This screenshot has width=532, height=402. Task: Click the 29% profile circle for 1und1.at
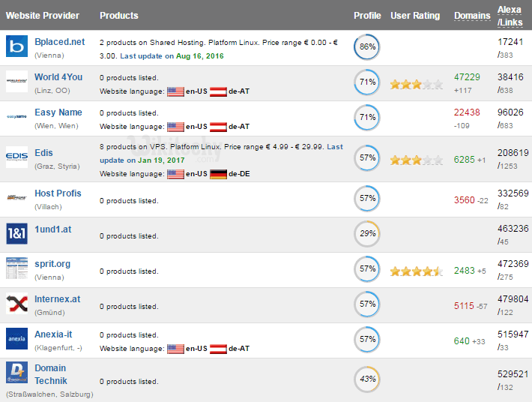[x=367, y=233]
